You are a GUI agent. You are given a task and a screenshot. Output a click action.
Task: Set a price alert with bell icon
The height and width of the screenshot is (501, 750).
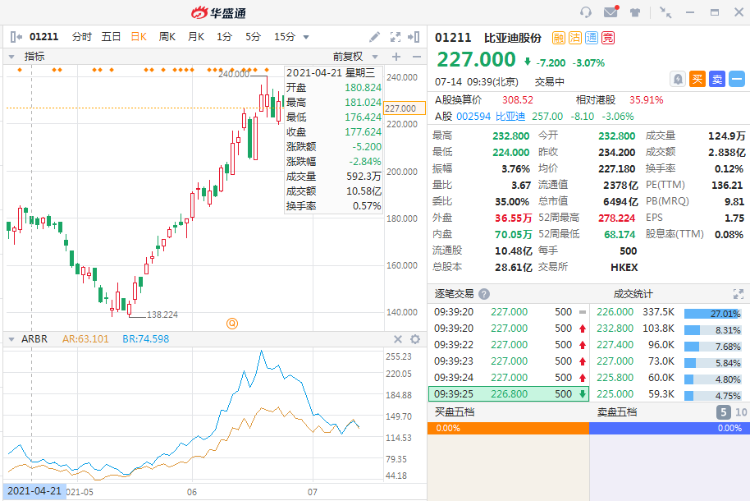click(678, 78)
